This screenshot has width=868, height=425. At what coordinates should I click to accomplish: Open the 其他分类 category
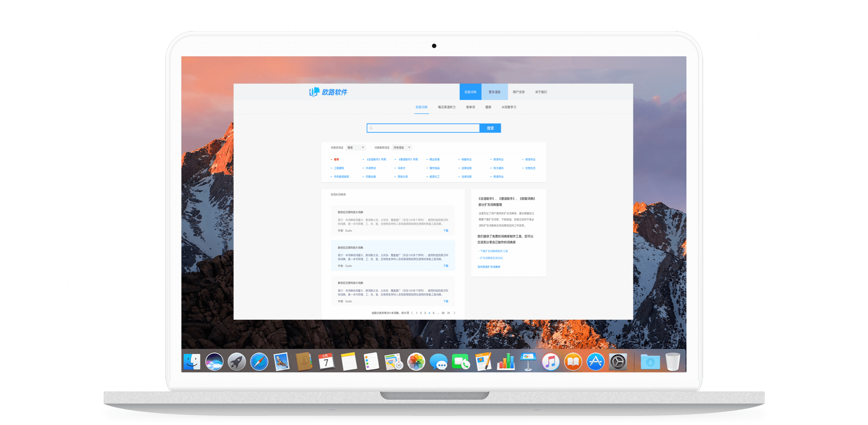point(402,177)
